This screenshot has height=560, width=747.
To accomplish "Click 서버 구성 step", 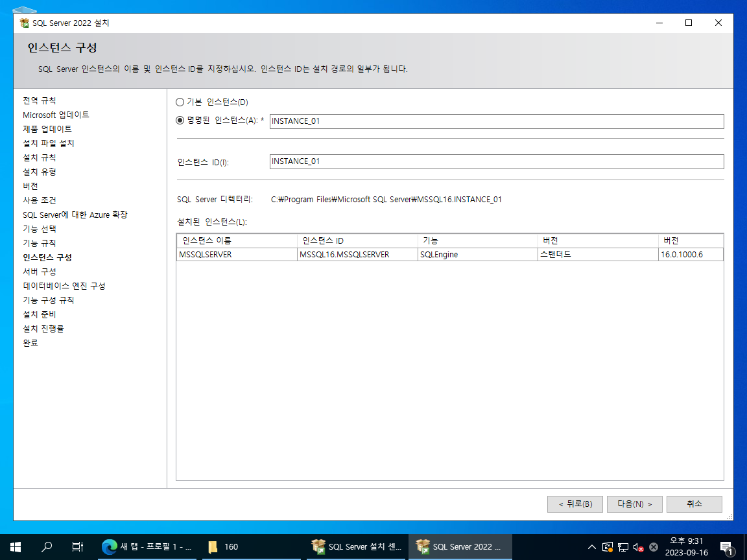I will (x=40, y=272).
